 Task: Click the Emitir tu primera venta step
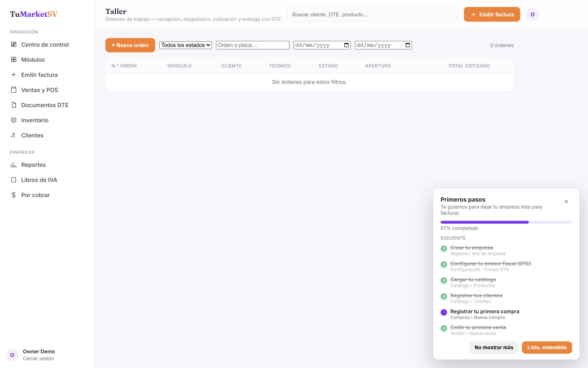[x=478, y=330]
